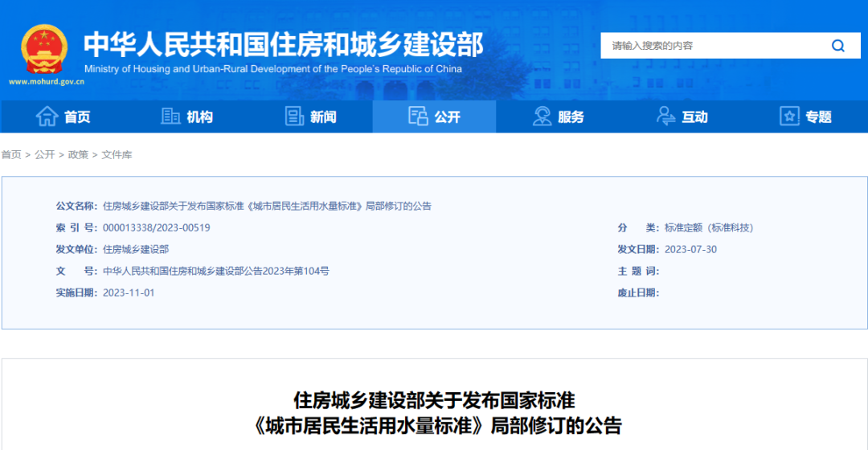The height and width of the screenshot is (450, 868).
Task: Click the national emblem logo
Action: tap(44, 49)
